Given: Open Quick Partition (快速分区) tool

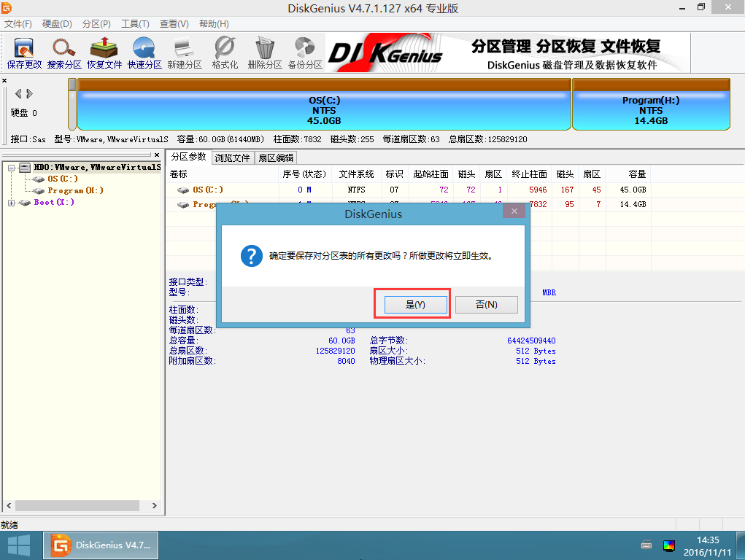Looking at the screenshot, I should [144, 52].
